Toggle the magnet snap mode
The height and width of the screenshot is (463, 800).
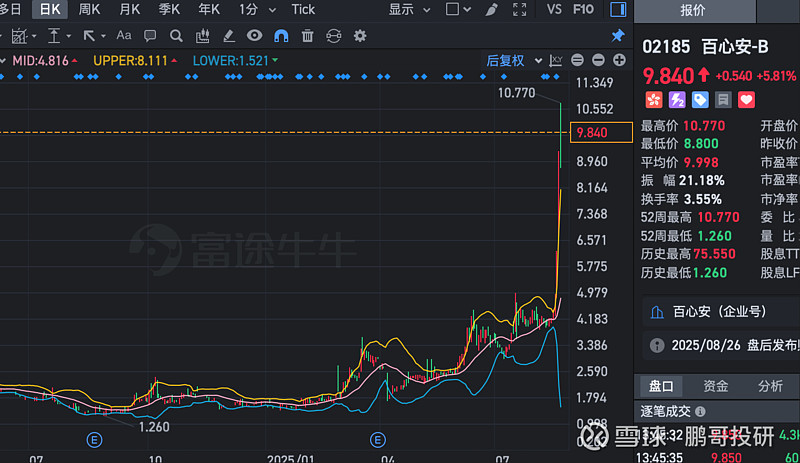(x=281, y=36)
